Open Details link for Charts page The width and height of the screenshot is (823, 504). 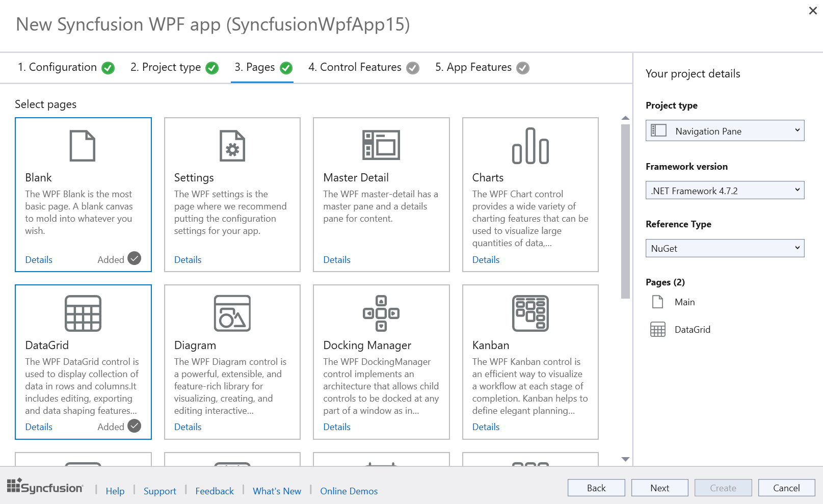[486, 259]
